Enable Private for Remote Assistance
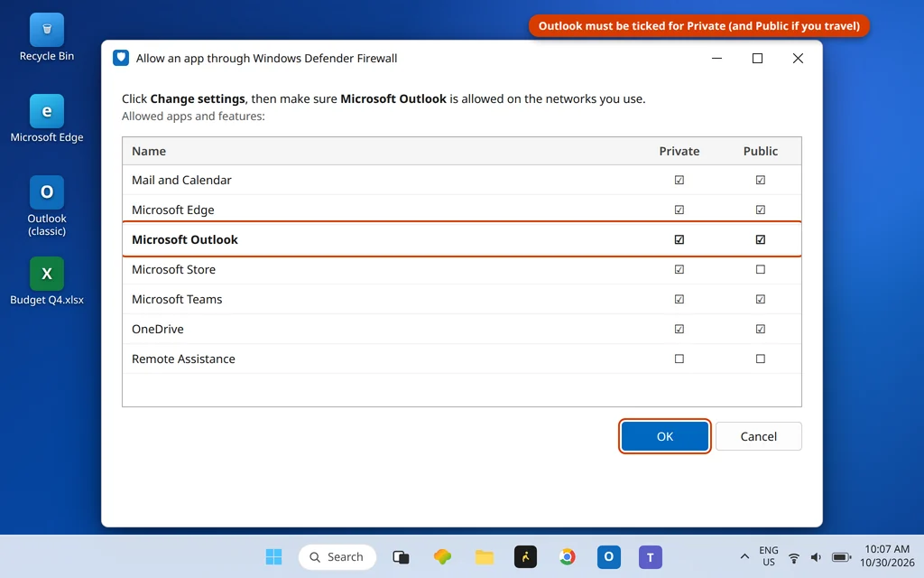 point(679,359)
